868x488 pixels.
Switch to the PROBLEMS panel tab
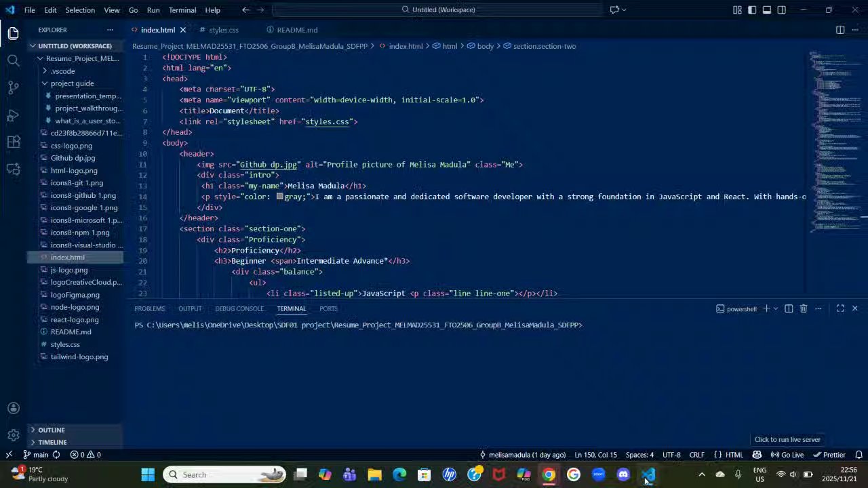point(149,309)
